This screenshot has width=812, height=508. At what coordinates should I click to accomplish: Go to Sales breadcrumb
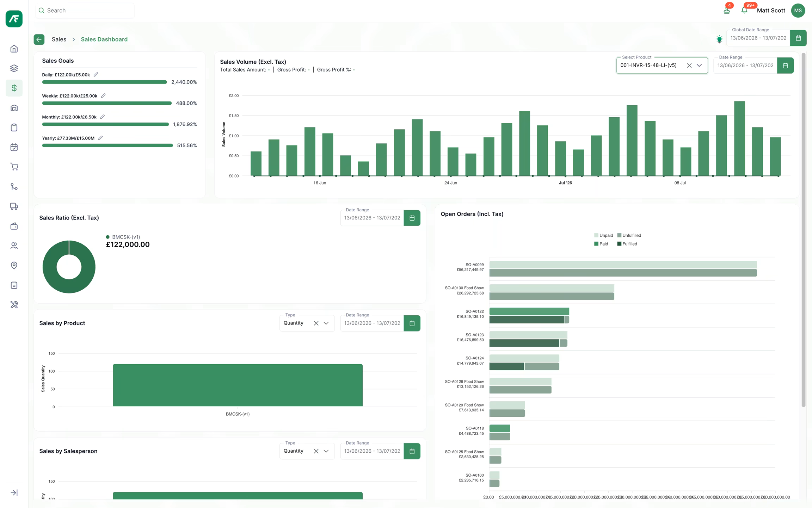[59, 39]
